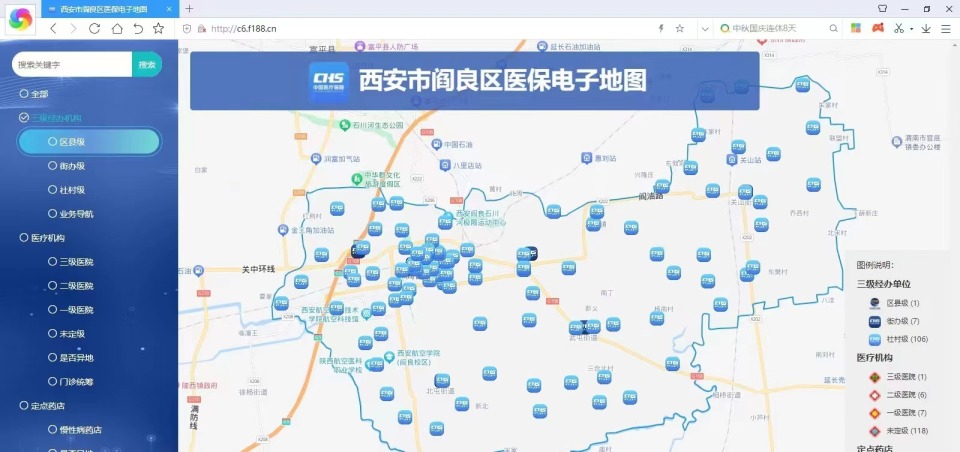The image size is (960, 452).
Task: Click the 八里店站 marker
Action: pyautogui.click(x=445, y=165)
